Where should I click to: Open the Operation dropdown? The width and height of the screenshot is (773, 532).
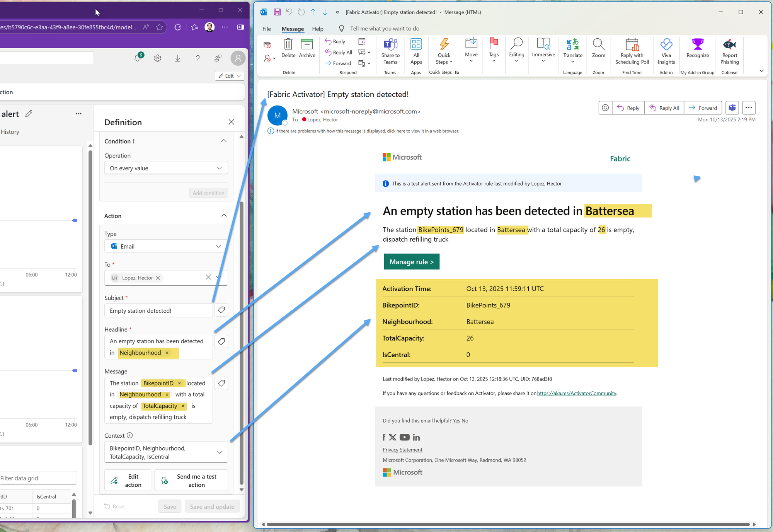pyautogui.click(x=166, y=168)
